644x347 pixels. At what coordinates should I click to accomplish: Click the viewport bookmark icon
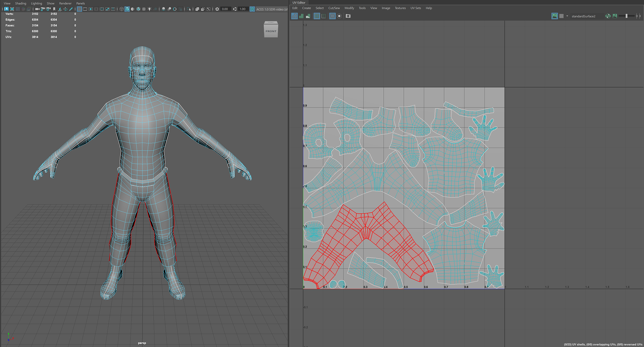(x=54, y=9)
